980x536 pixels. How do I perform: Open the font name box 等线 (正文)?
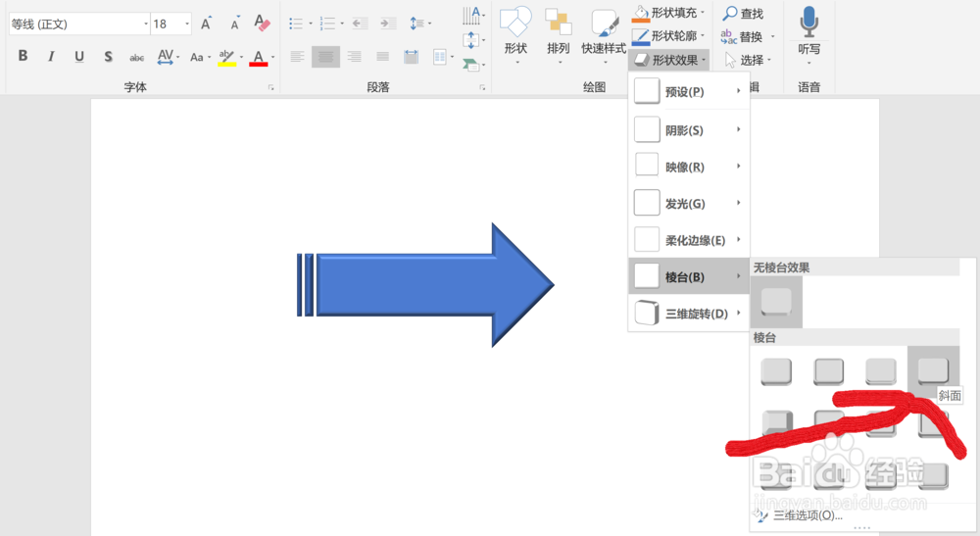(79, 24)
